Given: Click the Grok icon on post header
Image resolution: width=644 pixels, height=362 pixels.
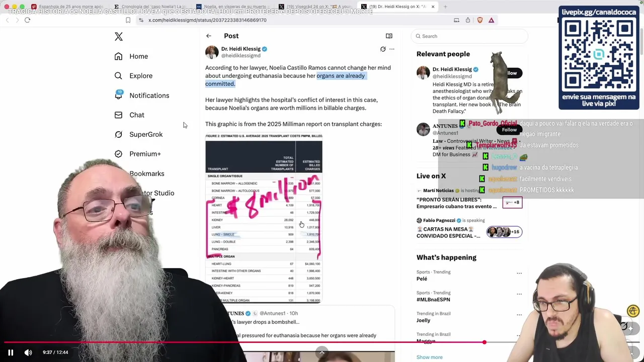Looking at the screenshot, I should (x=383, y=49).
